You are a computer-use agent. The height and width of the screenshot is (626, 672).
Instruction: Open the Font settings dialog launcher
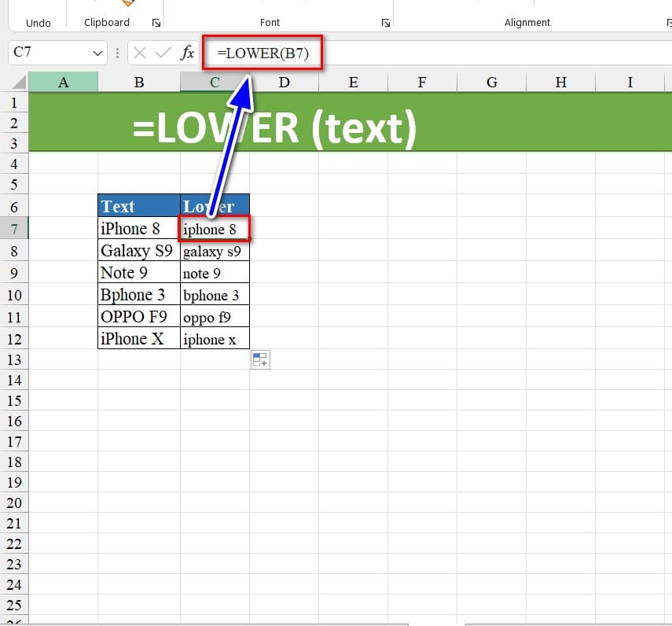coord(385,23)
